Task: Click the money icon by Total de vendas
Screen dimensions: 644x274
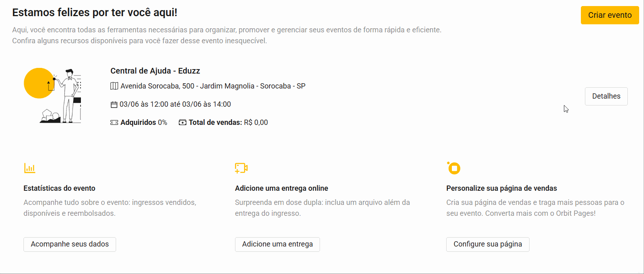Action: coord(182,122)
